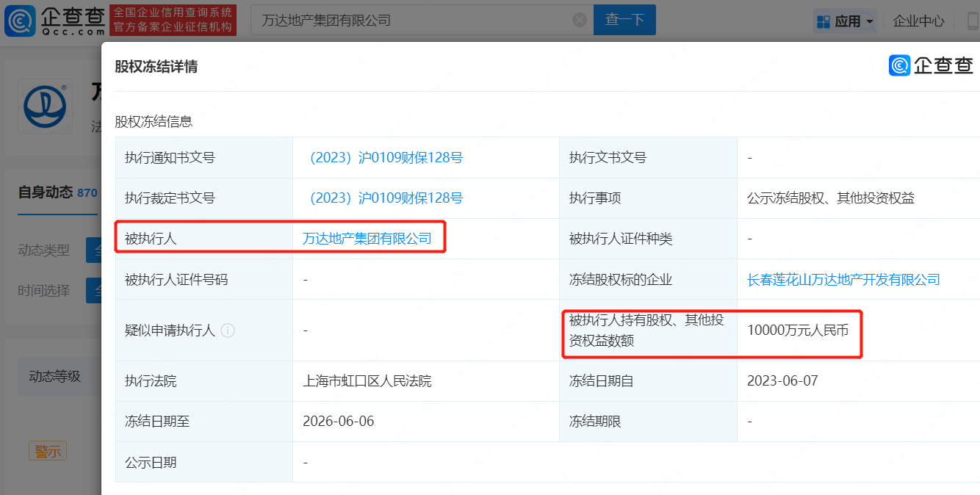980x495 pixels.
Task: Open 执行通知书文号 link (2023)沪0109财保128号
Action: [x=383, y=158]
